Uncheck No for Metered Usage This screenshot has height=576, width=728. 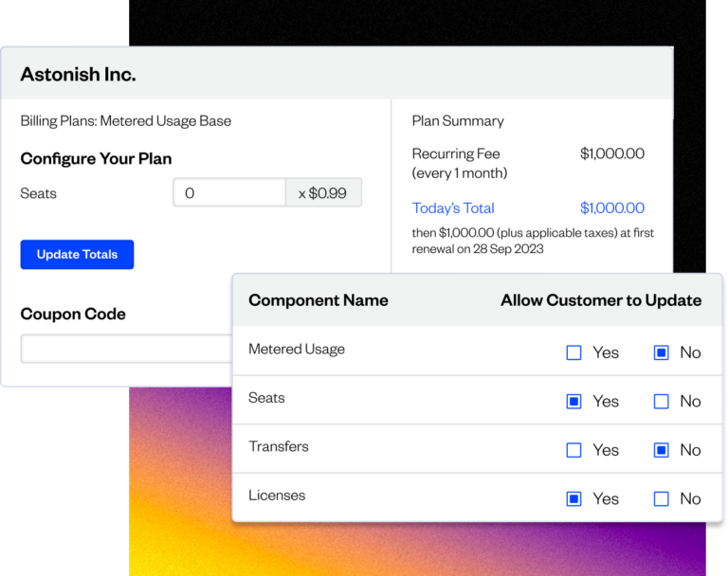[662, 352]
